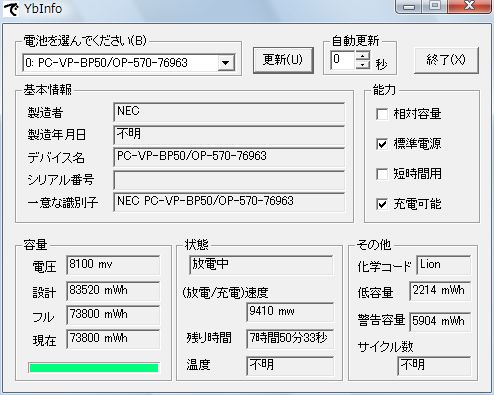Toggle the 標準電源 checkbox

point(382,144)
